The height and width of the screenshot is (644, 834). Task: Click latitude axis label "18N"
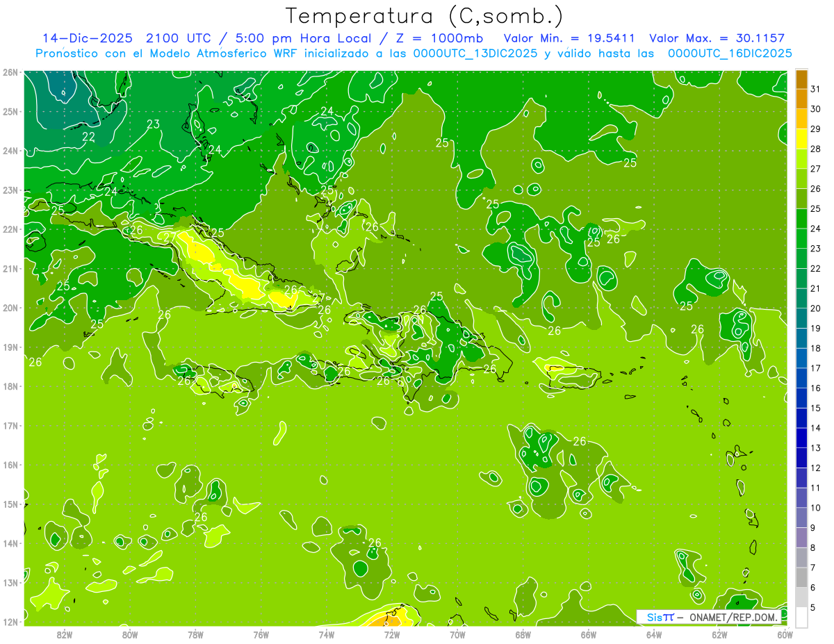coord(10,386)
